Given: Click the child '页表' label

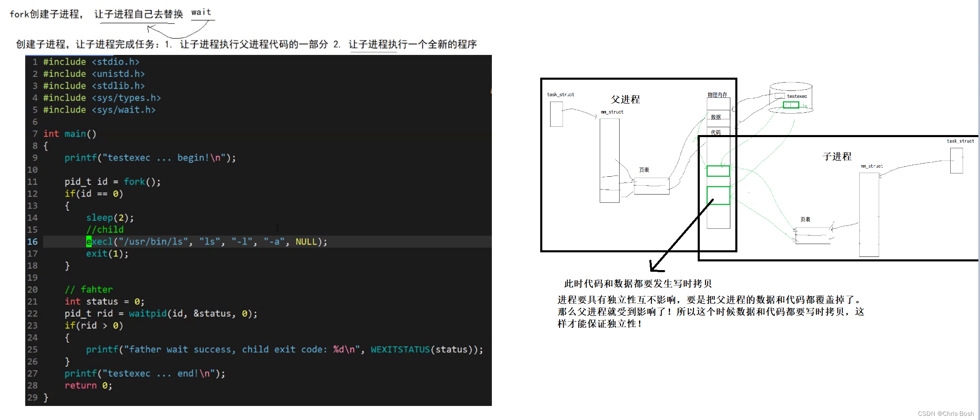Looking at the screenshot, I should [805, 219].
